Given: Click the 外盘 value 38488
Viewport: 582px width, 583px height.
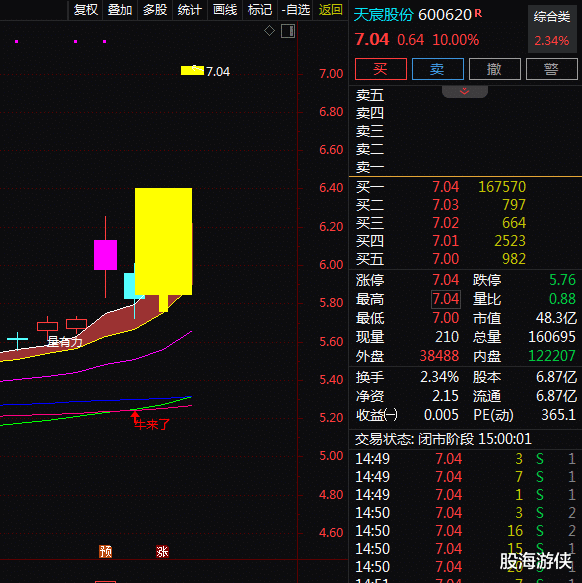Looking at the screenshot, I should click(439, 356).
